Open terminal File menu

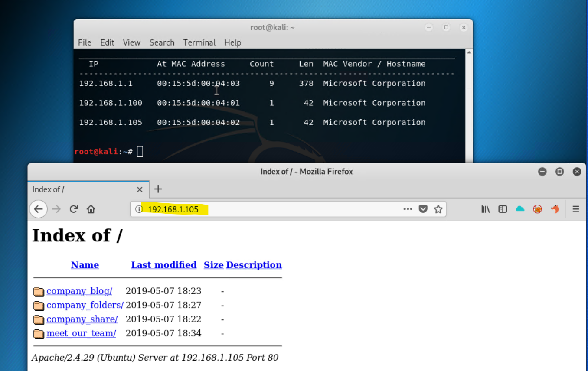85,42
